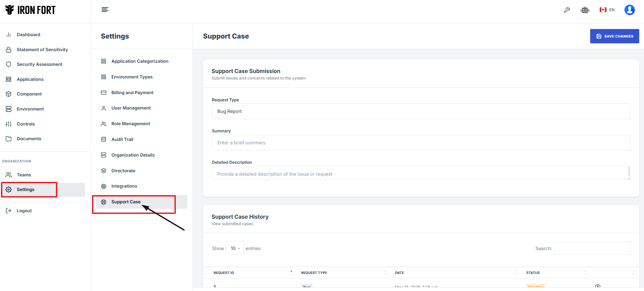Click the user profile avatar
644x291 pixels.
pos(629,10)
